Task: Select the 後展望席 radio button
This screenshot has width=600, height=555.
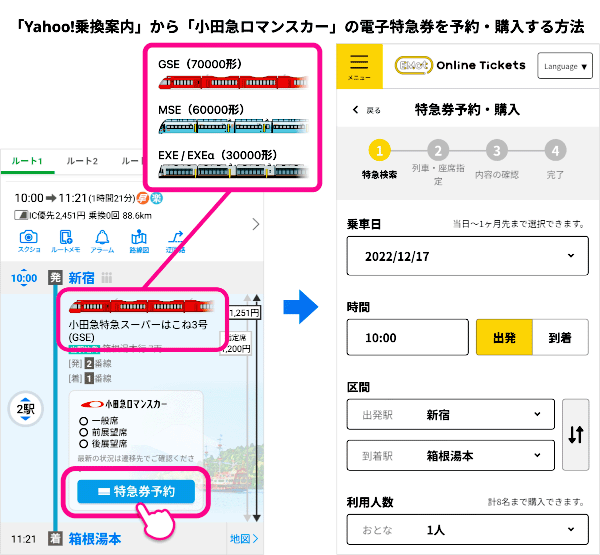Action: click(83, 444)
